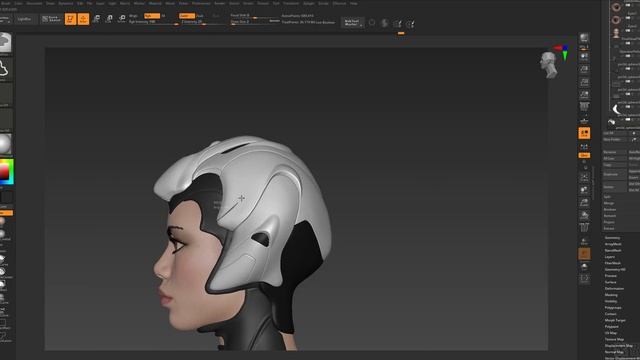Open the Brush menu

click(x=6, y=3)
